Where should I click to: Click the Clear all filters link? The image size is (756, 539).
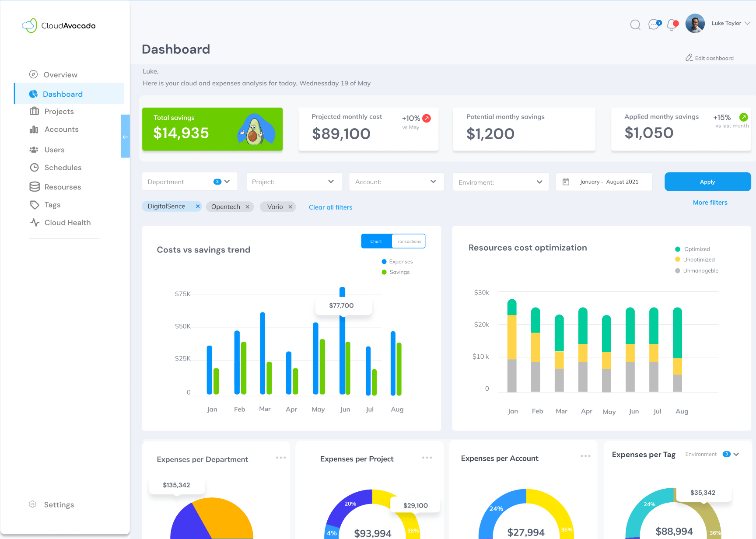[330, 207]
